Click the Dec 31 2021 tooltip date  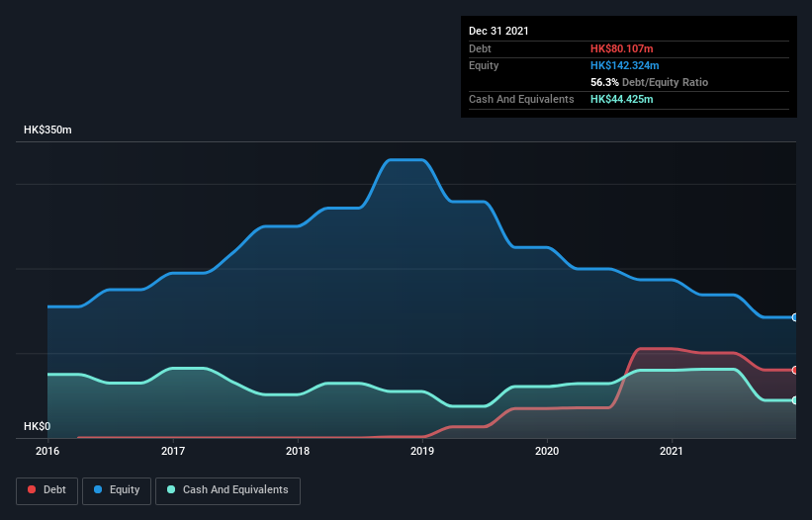(x=498, y=31)
